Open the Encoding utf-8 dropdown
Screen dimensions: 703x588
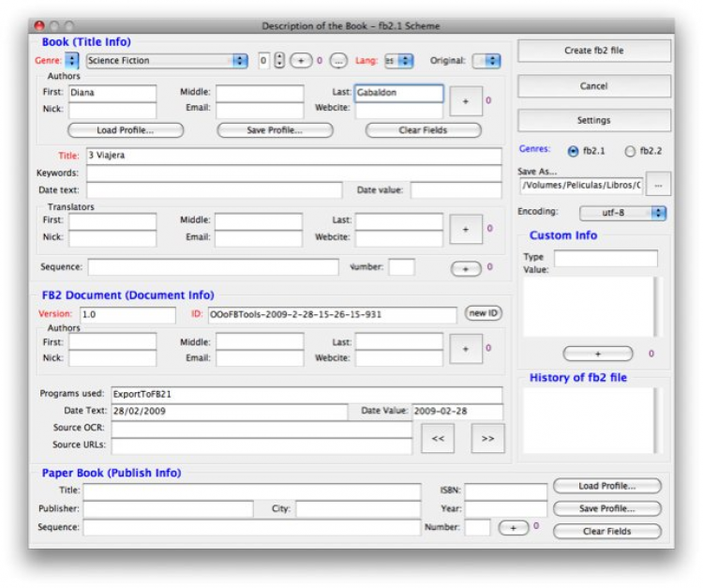pos(622,213)
